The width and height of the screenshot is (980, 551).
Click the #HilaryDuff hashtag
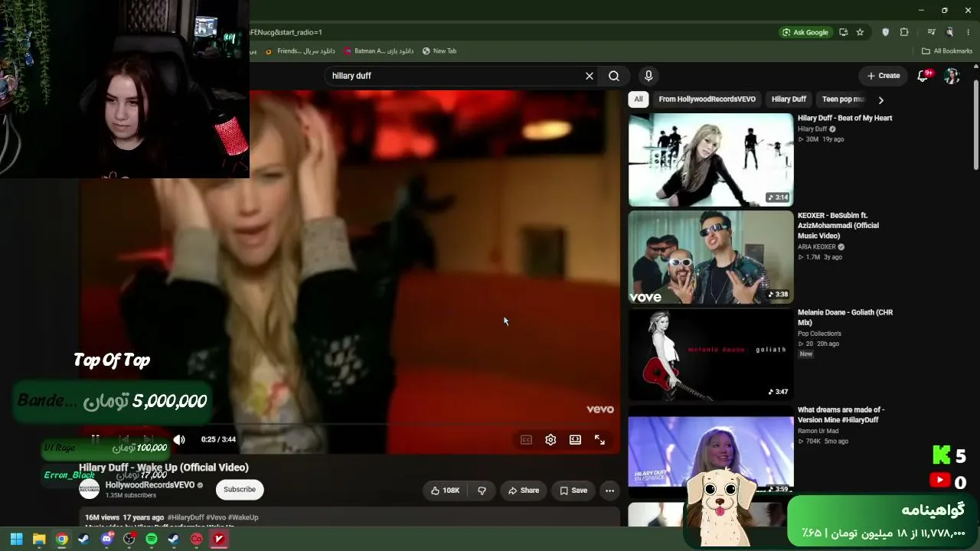[x=186, y=517]
